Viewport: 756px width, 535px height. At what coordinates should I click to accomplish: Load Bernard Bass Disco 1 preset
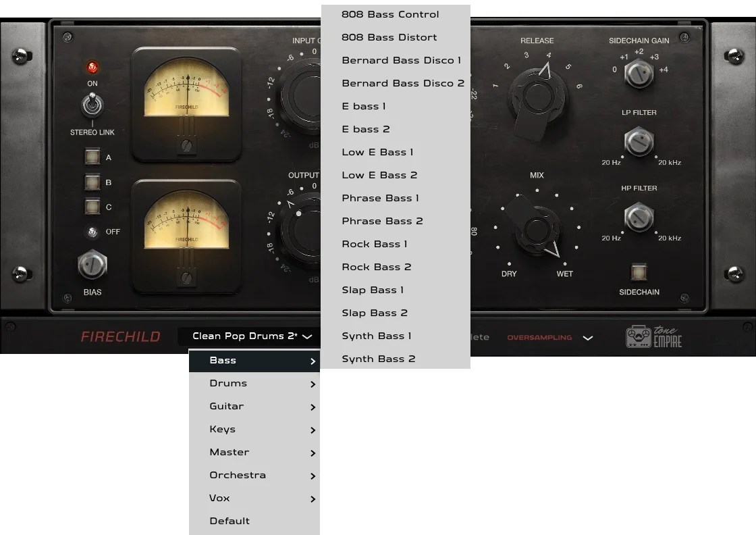[396, 60]
